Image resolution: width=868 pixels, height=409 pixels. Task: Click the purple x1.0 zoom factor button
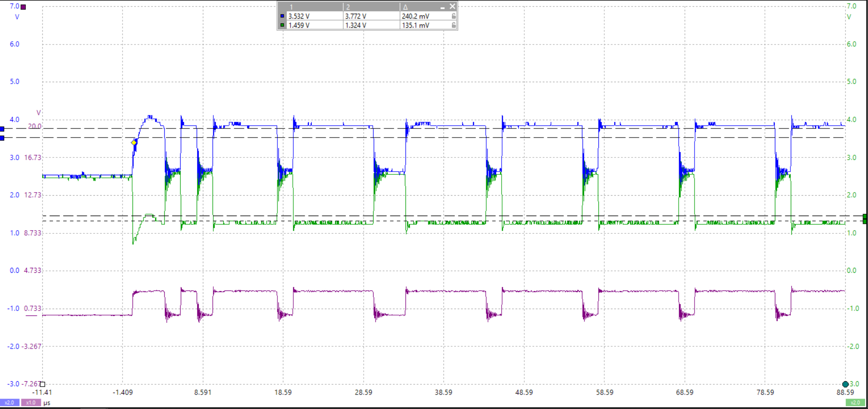[x=30, y=403]
